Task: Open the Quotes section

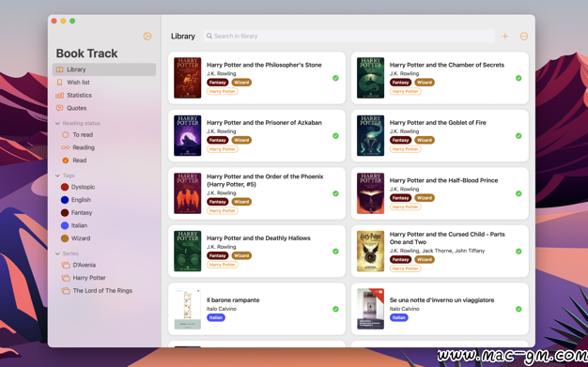Action: [x=104, y=108]
